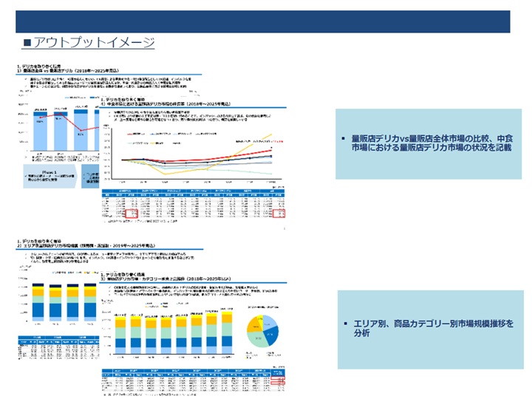
Task: Select the line chart with yellow rising line
Action: pos(197,154)
